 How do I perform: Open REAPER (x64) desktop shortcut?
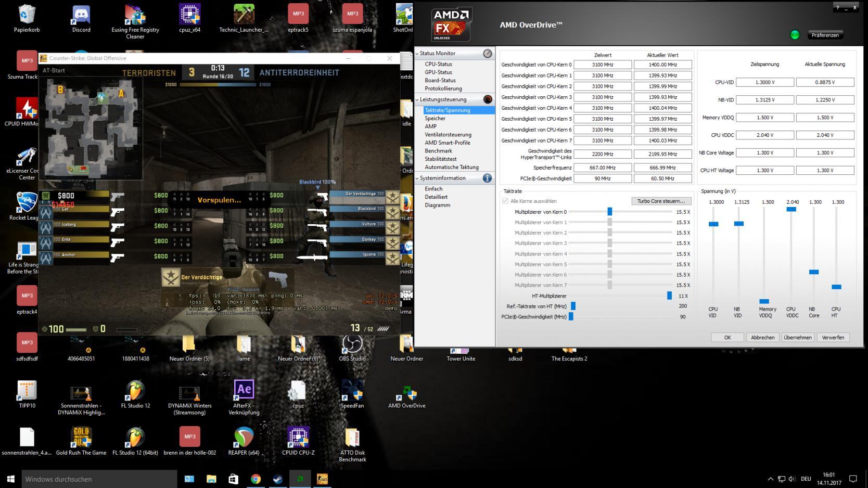(244, 442)
